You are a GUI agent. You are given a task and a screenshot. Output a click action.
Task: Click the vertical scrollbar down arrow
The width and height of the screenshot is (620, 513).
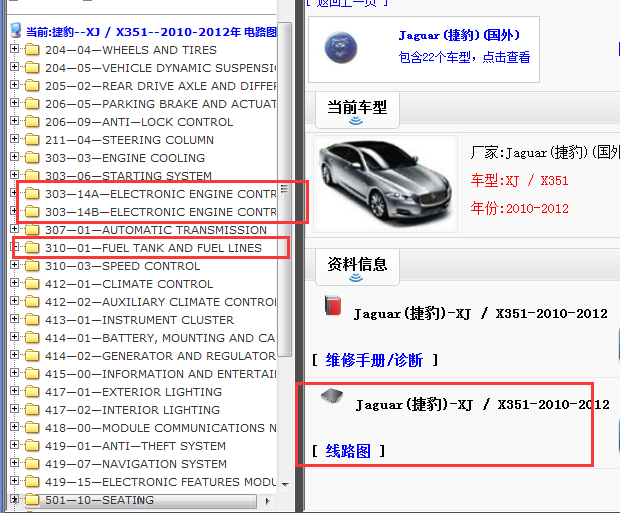[x=285, y=484]
